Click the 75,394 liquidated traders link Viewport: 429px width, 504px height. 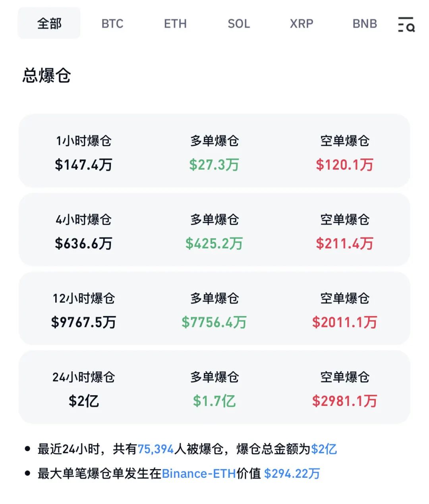tap(156, 449)
